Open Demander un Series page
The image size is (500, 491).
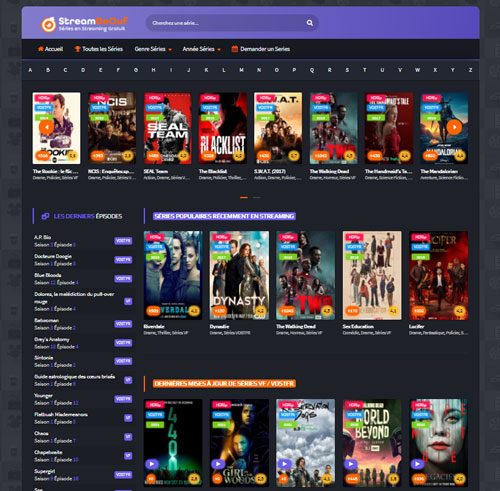(261, 49)
